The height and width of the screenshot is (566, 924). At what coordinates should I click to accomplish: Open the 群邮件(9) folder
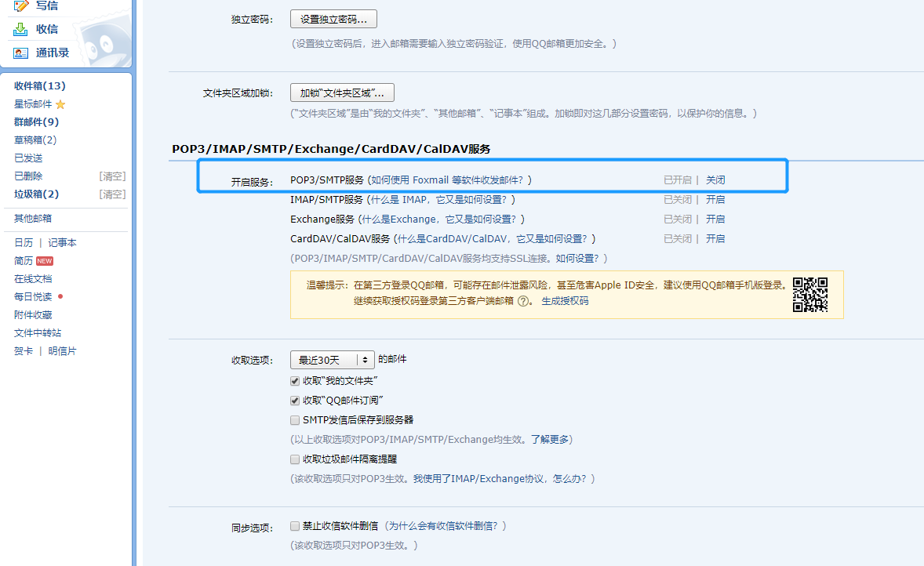(x=37, y=122)
